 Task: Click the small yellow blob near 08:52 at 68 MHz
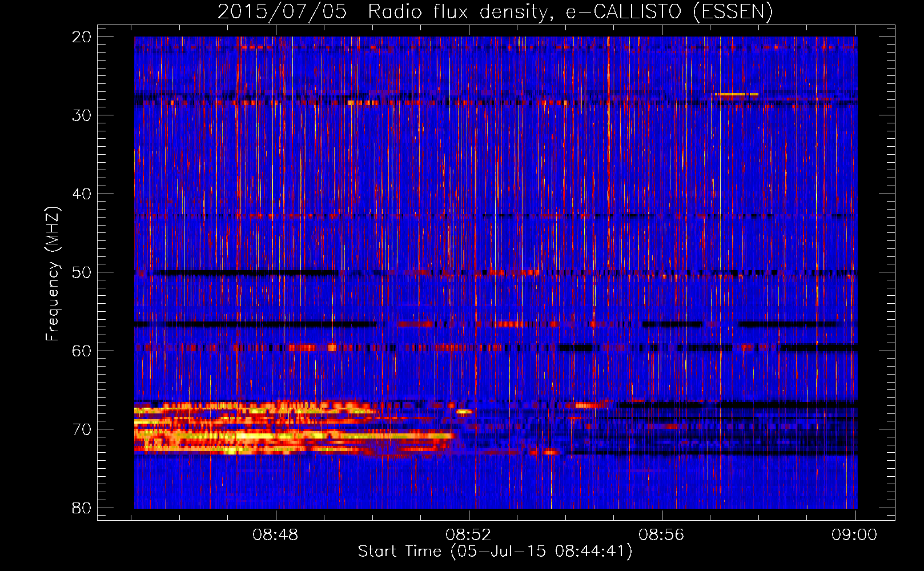tap(464, 411)
